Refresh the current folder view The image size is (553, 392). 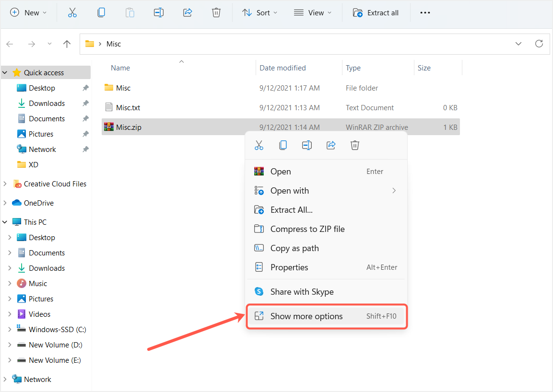pos(539,44)
